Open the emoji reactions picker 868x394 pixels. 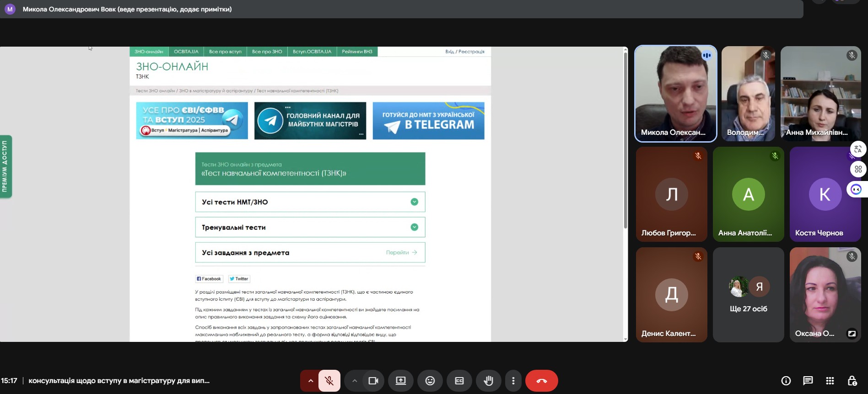click(430, 381)
